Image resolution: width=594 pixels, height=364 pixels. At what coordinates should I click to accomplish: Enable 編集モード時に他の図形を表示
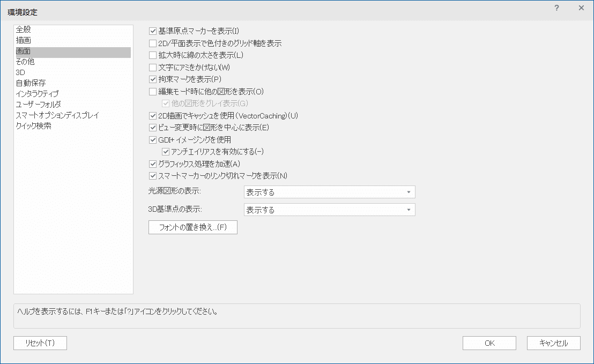pos(153,92)
